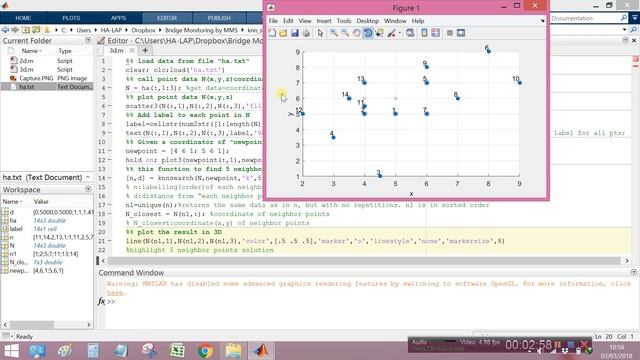Select the Brush data tool
The height and width of the screenshot is (360, 640).
click(x=391, y=33)
